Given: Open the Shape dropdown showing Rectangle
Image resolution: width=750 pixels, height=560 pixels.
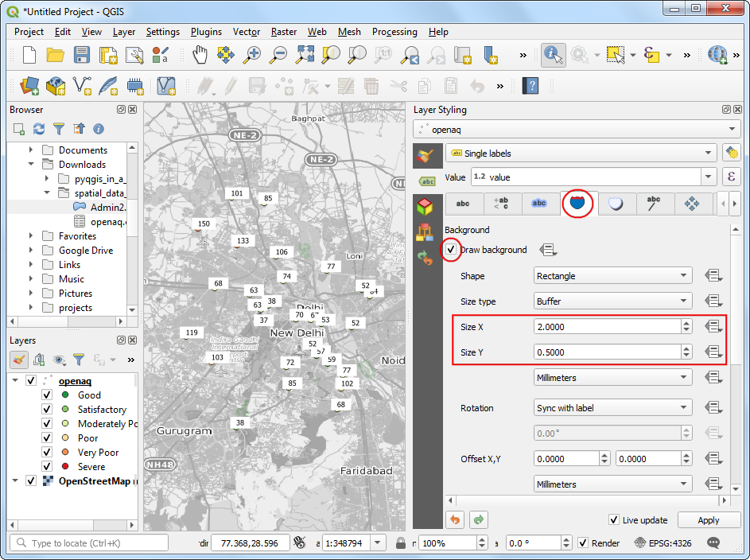Looking at the screenshot, I should (612, 276).
